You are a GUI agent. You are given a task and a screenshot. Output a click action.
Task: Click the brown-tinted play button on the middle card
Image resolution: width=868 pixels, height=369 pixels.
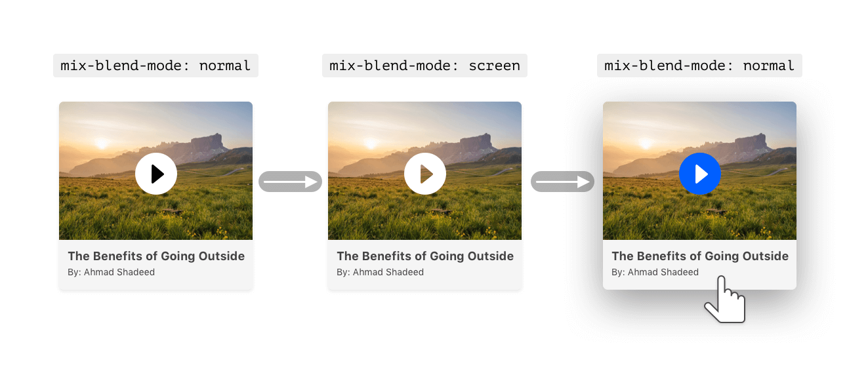[x=425, y=174]
